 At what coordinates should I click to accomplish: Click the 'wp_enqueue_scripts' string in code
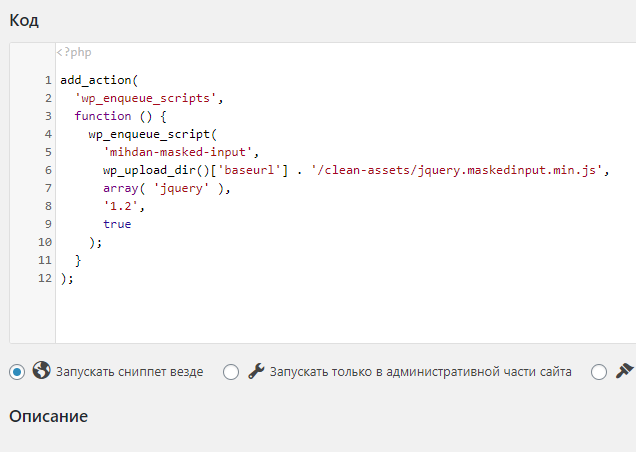(146, 98)
